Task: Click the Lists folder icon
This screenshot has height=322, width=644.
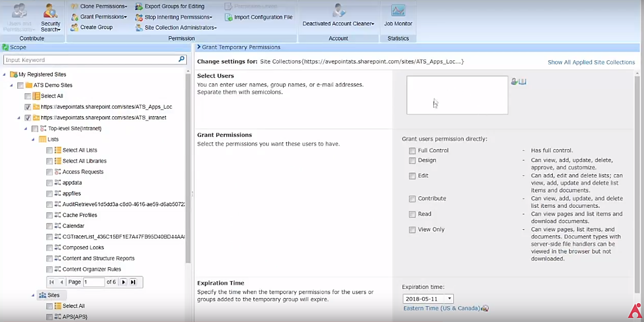Action: pyautogui.click(x=42, y=139)
